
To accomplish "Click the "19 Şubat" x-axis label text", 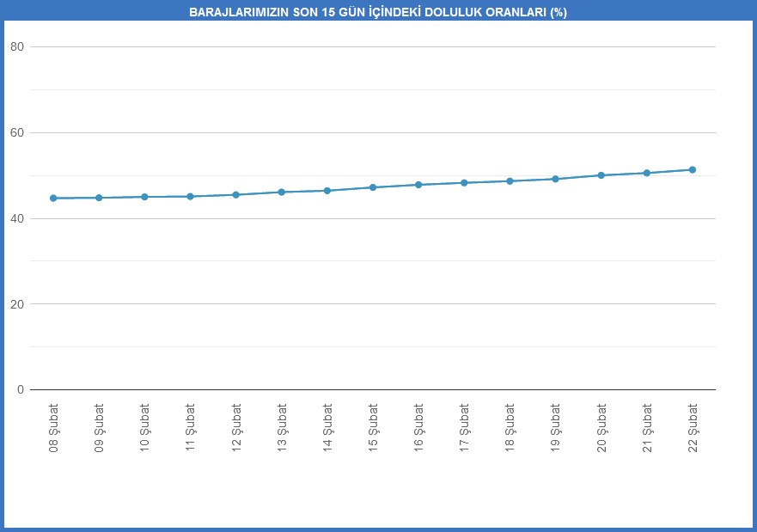I will pyautogui.click(x=555, y=427).
